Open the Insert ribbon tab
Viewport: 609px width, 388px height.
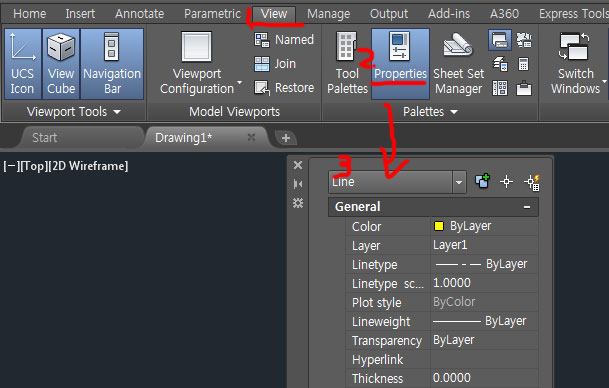tap(80, 14)
